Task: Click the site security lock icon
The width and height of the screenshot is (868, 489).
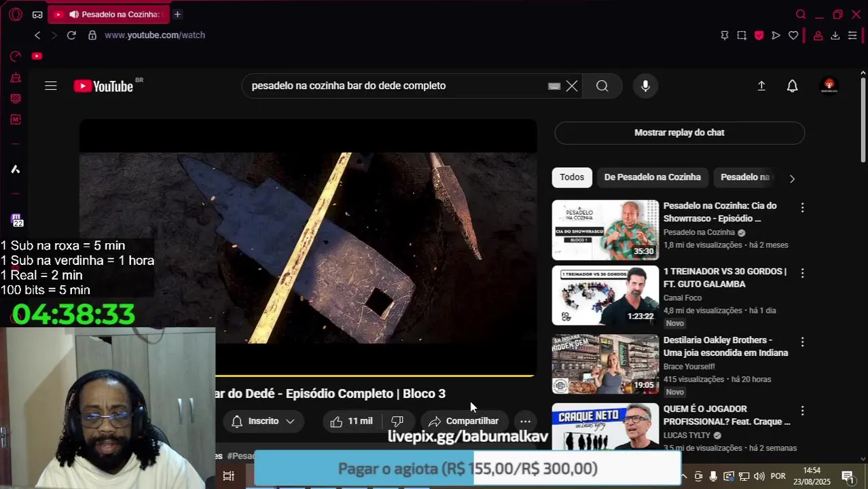Action: click(x=92, y=35)
